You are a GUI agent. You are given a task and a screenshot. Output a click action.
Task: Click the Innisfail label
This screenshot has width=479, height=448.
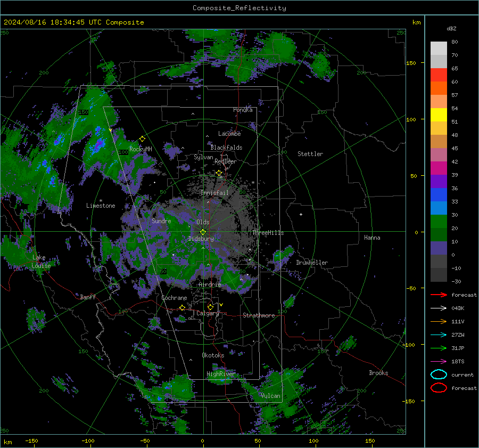coord(215,193)
